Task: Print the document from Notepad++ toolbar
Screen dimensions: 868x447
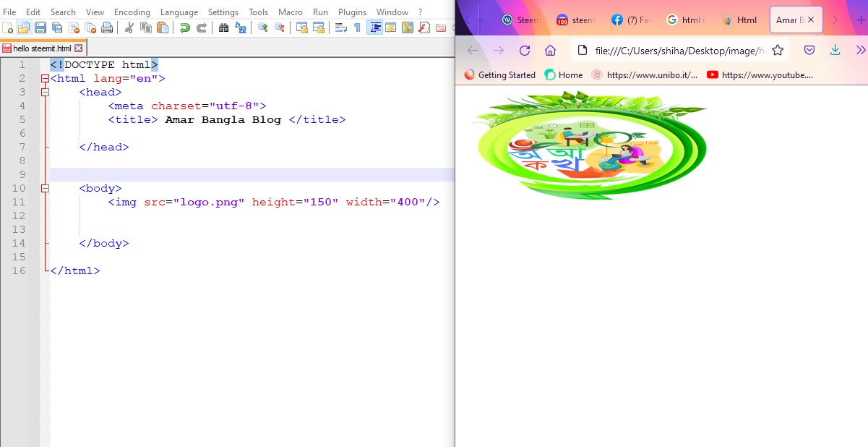Action: pyautogui.click(x=107, y=27)
